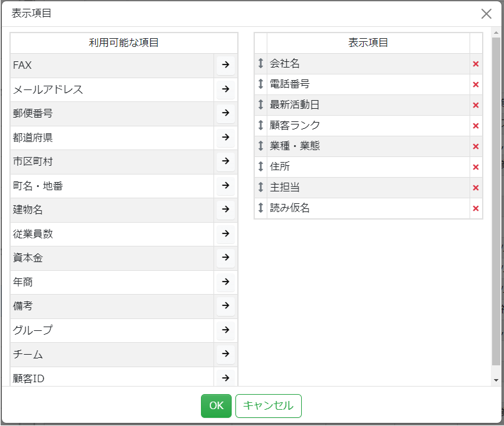Click the 住所 label

280,167
